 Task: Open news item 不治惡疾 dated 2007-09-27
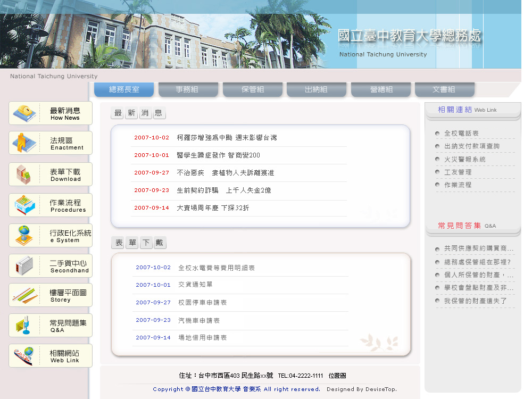pyautogui.click(x=225, y=173)
